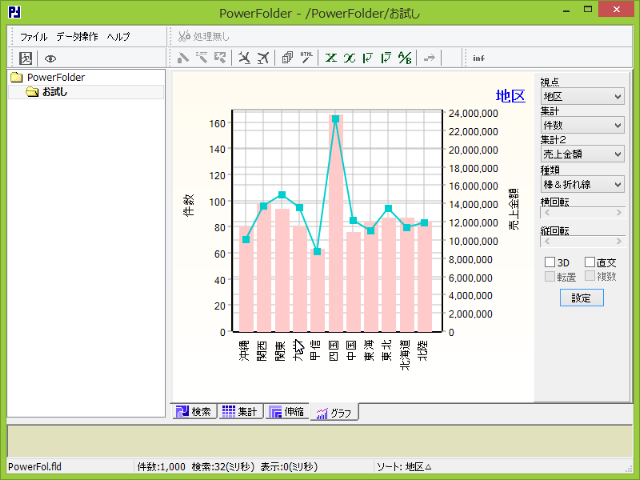Switch to the 集計 tab

click(240, 411)
